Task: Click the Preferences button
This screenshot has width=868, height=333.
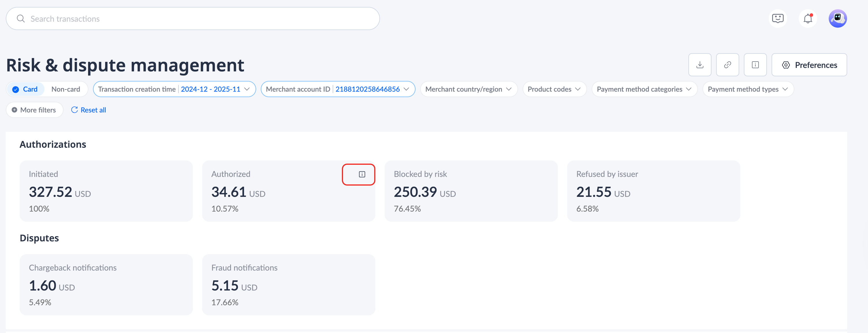Action: click(x=809, y=65)
